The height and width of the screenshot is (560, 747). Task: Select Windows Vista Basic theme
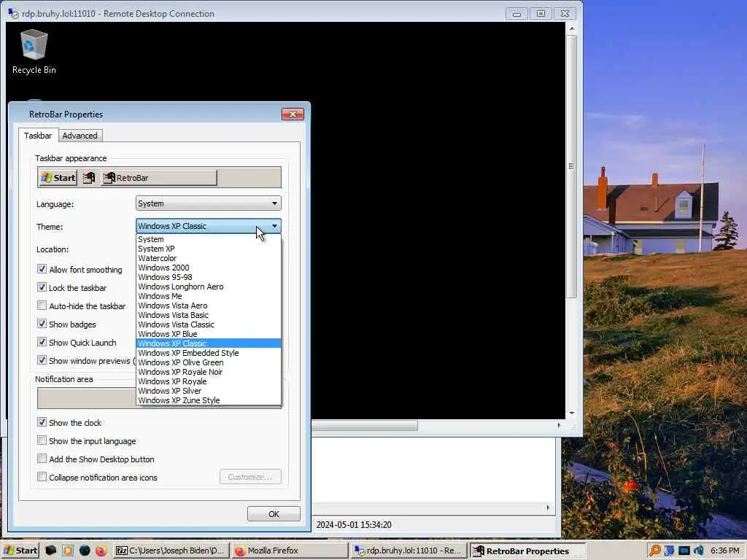(x=208, y=315)
